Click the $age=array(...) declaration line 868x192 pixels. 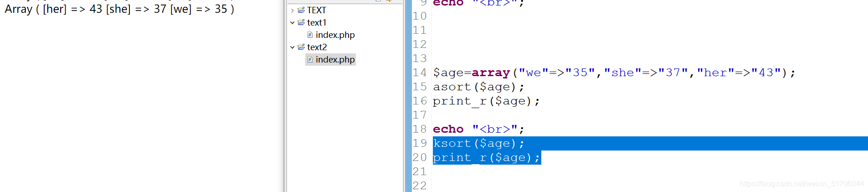pyautogui.click(x=614, y=73)
